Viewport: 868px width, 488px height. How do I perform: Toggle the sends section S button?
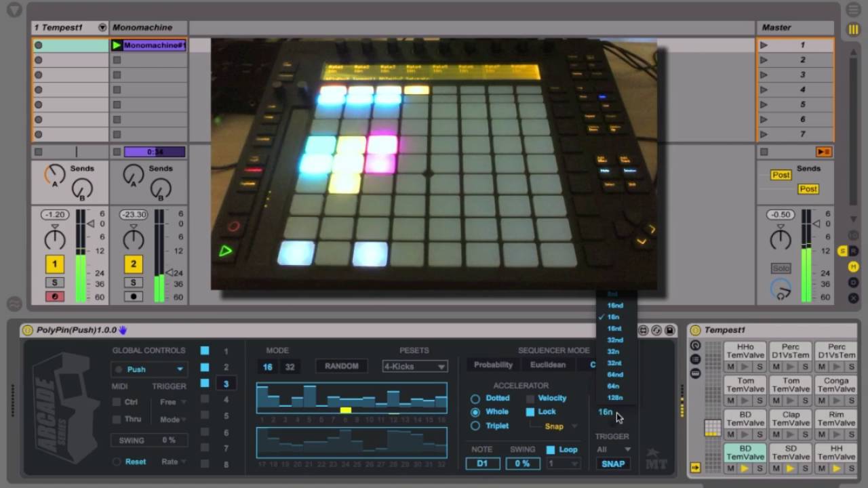[x=843, y=251]
